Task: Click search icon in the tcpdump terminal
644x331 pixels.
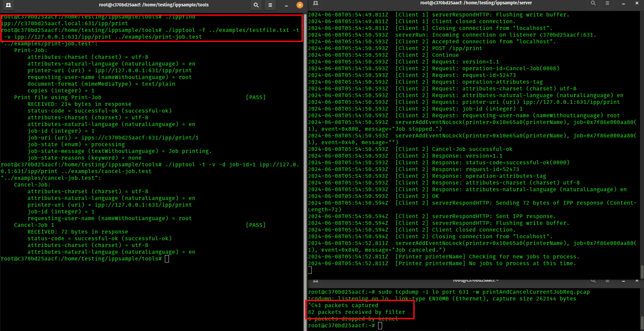Action: click(x=593, y=280)
